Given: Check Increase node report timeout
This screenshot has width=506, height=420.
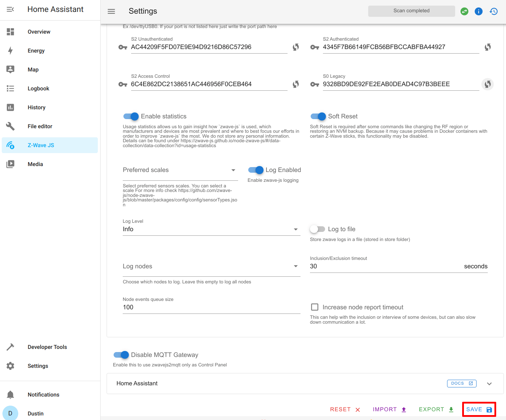Looking at the screenshot, I should coord(315,307).
